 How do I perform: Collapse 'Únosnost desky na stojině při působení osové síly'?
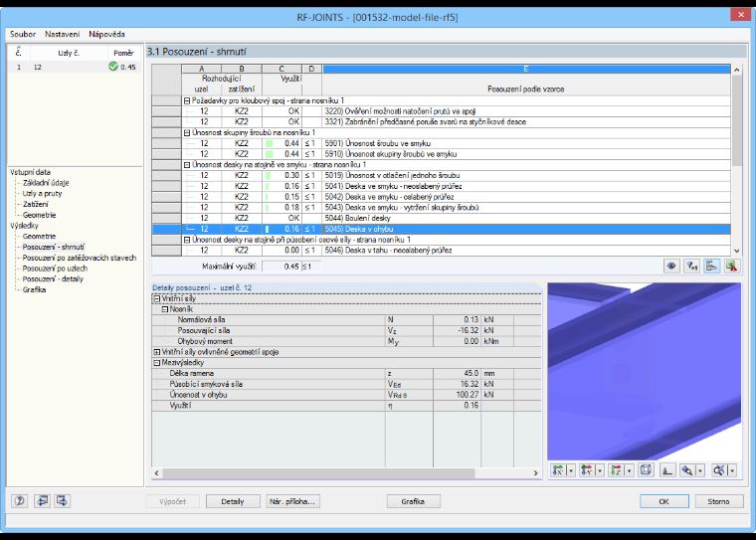(187, 240)
